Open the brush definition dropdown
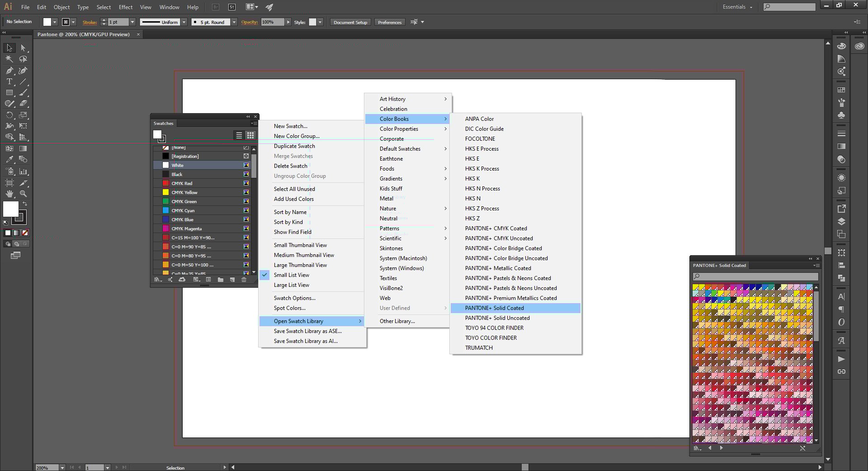This screenshot has height=471, width=868. coord(234,22)
